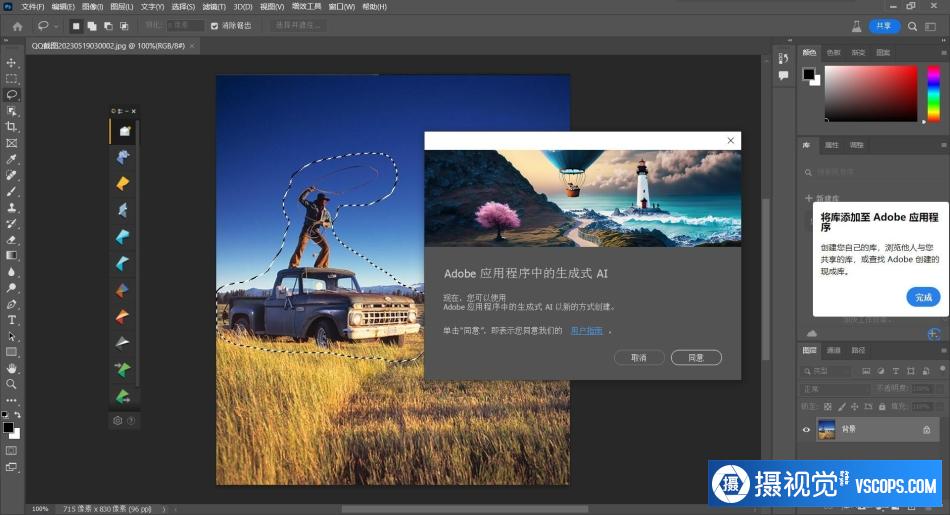This screenshot has width=950, height=515.
Task: Select the Object Selection tool
Action: tap(11, 111)
